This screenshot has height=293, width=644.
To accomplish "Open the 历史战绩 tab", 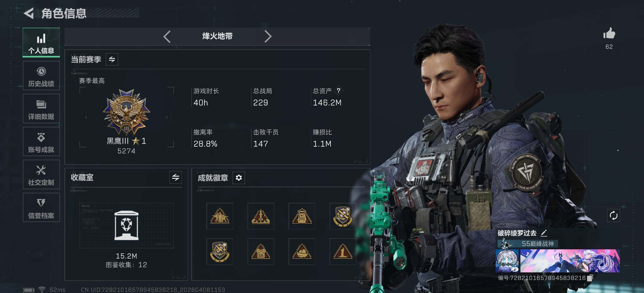I will [41, 76].
